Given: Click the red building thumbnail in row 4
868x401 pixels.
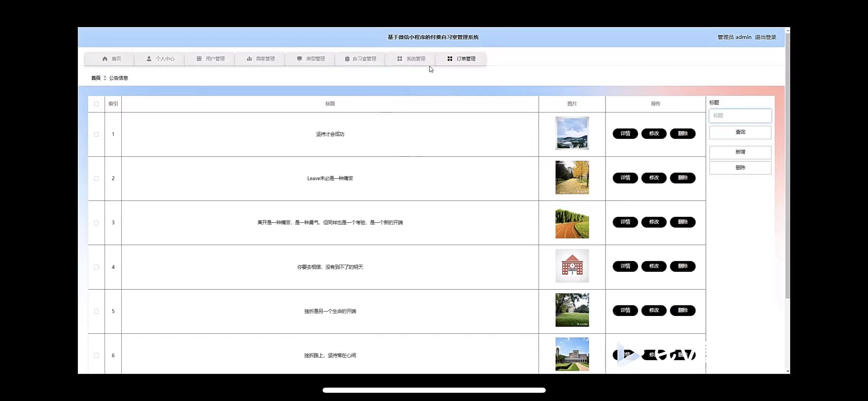Looking at the screenshot, I should pyautogui.click(x=572, y=266).
